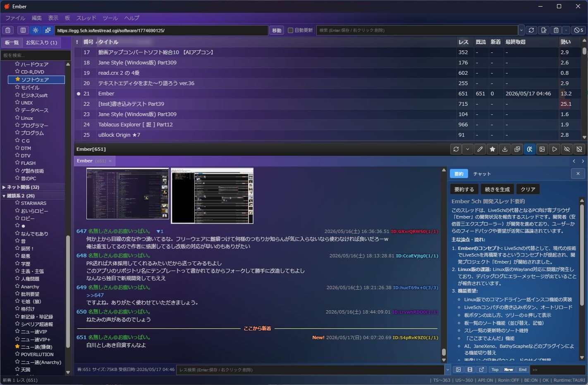Jump to thread End button
Screen dimensions: 588x385
[x=523, y=370]
